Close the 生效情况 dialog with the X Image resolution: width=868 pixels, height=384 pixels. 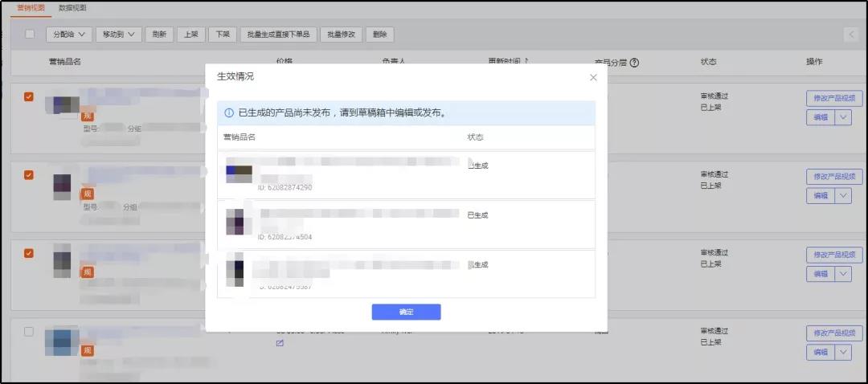(x=593, y=77)
